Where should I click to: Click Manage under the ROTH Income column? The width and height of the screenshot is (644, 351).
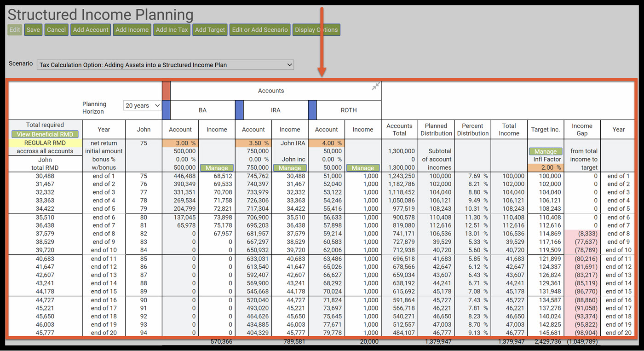(x=363, y=168)
